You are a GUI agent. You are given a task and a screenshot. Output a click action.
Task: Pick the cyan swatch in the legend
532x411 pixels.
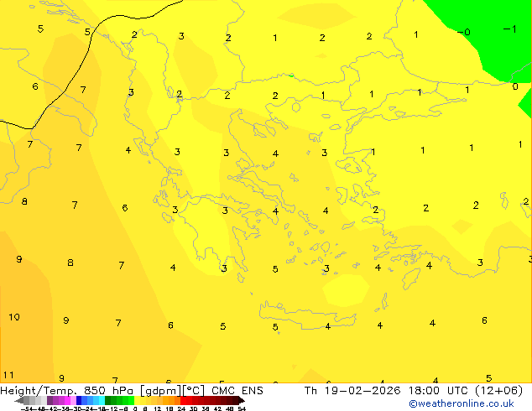102,400
